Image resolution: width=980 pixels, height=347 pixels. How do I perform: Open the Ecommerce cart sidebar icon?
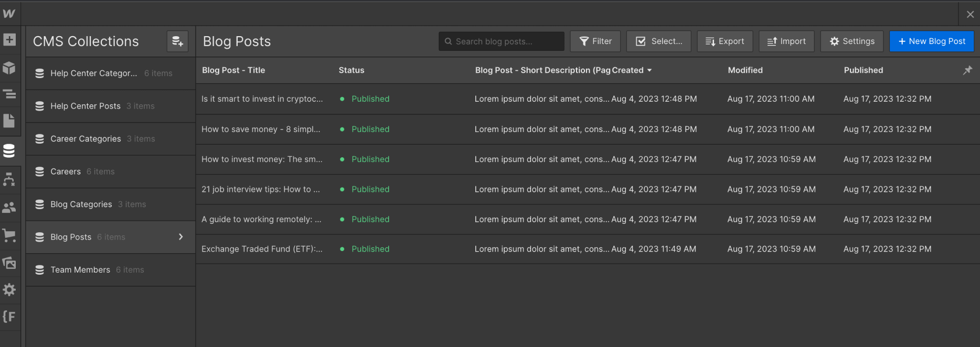[x=9, y=235]
